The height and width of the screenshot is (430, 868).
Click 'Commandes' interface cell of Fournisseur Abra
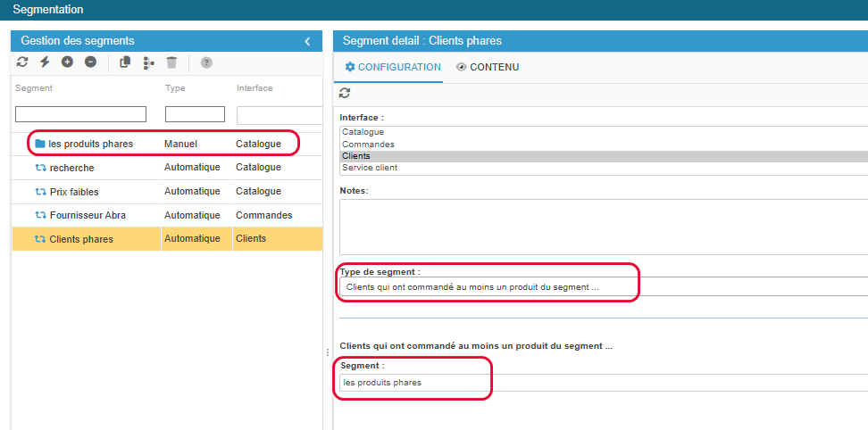[x=264, y=215]
